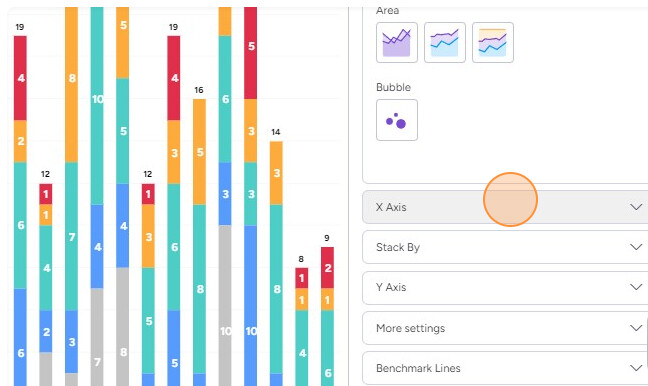Image resolution: width=648 pixels, height=386 pixels.
Task: Expand the Y Axis section
Action: [x=505, y=287]
